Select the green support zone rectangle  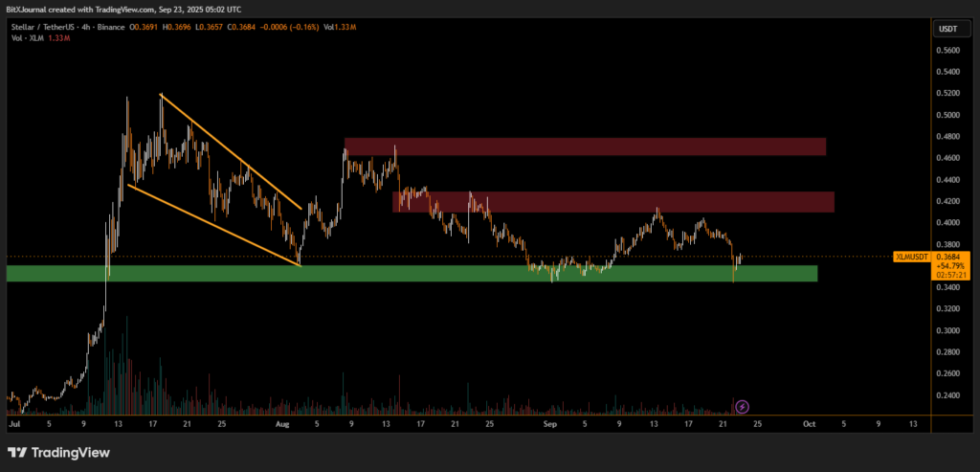(x=412, y=274)
